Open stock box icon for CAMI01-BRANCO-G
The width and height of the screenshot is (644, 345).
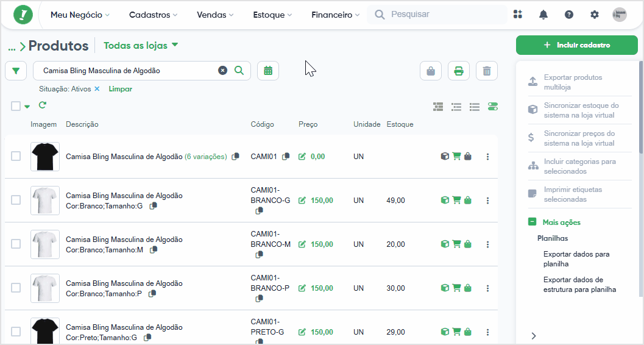[444, 201]
